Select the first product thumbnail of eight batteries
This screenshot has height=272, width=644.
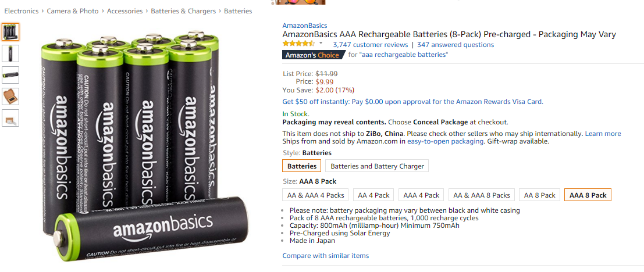(10, 31)
